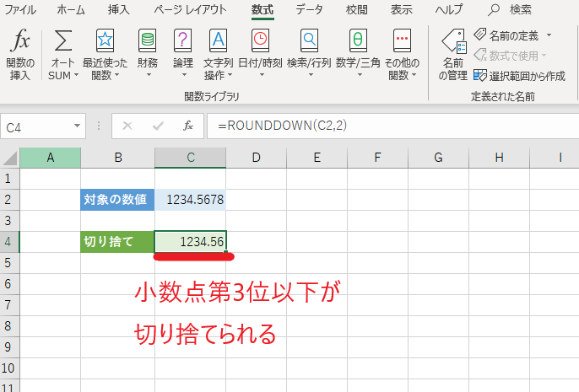This screenshot has width=579, height=392.
Task: Click cell containing 1234.5678
Action: coord(191,200)
